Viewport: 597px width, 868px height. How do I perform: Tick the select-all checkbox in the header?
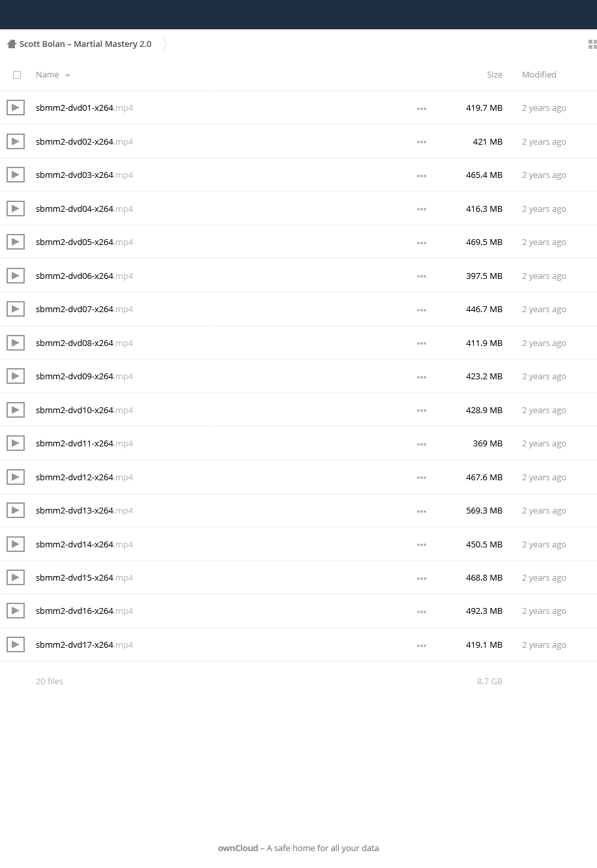point(17,75)
